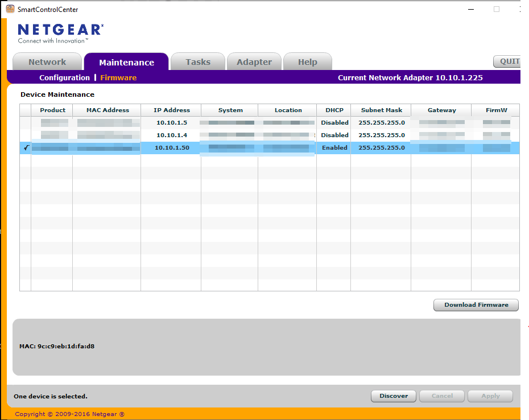Open the Firmware section

pos(118,77)
